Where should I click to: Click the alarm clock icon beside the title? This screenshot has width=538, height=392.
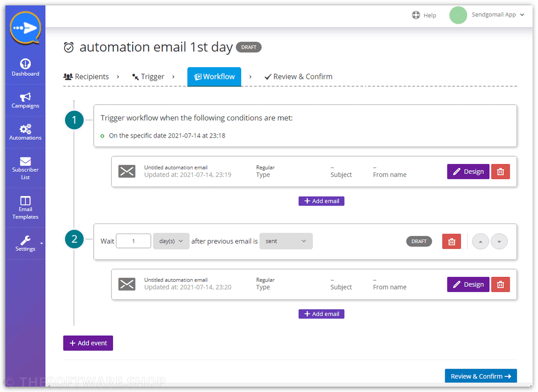click(69, 47)
